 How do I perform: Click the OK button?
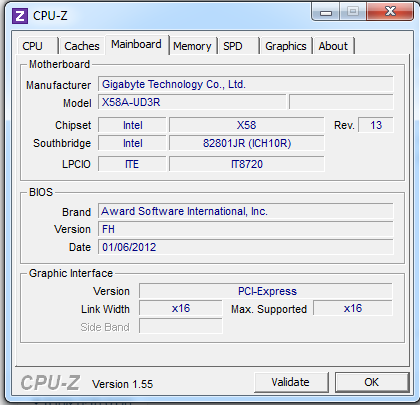click(372, 382)
